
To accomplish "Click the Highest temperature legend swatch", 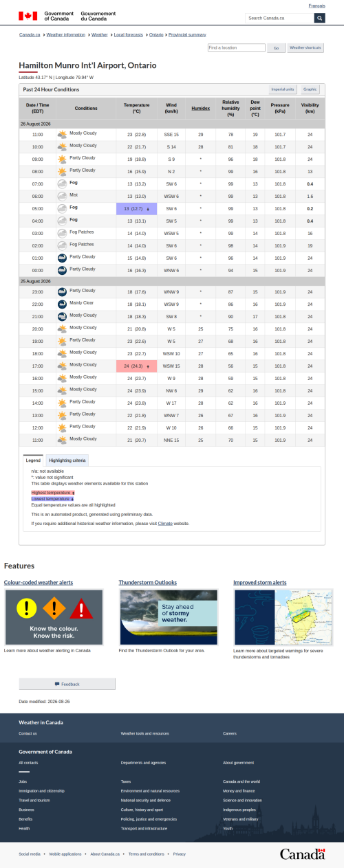I will tap(53, 493).
